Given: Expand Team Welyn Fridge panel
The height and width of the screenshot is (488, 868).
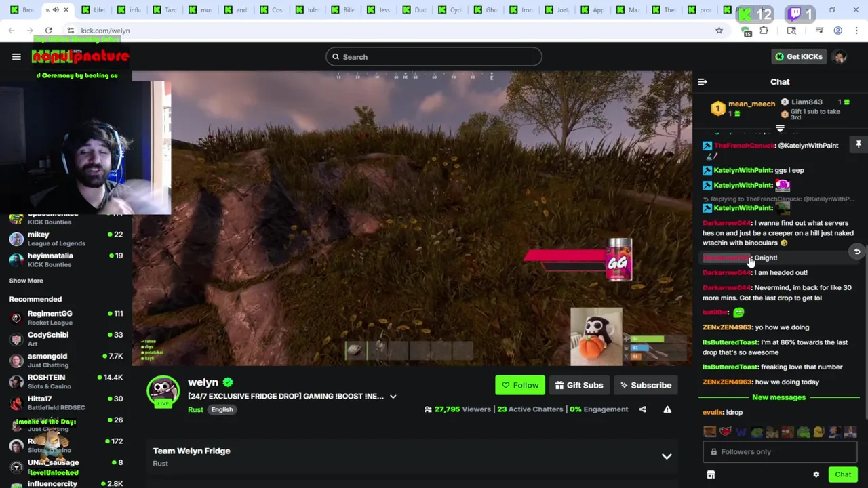Looking at the screenshot, I should click(x=667, y=457).
